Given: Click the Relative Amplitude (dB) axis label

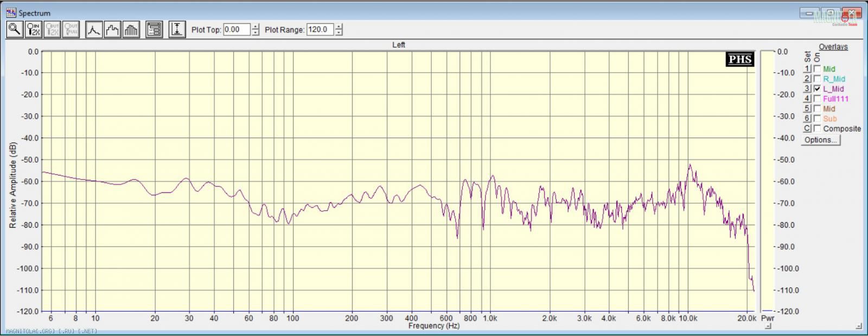Looking at the screenshot, I should pos(12,185).
